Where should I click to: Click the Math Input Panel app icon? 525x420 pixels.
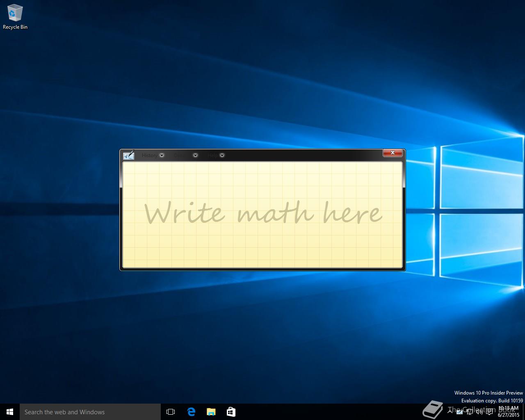128,155
